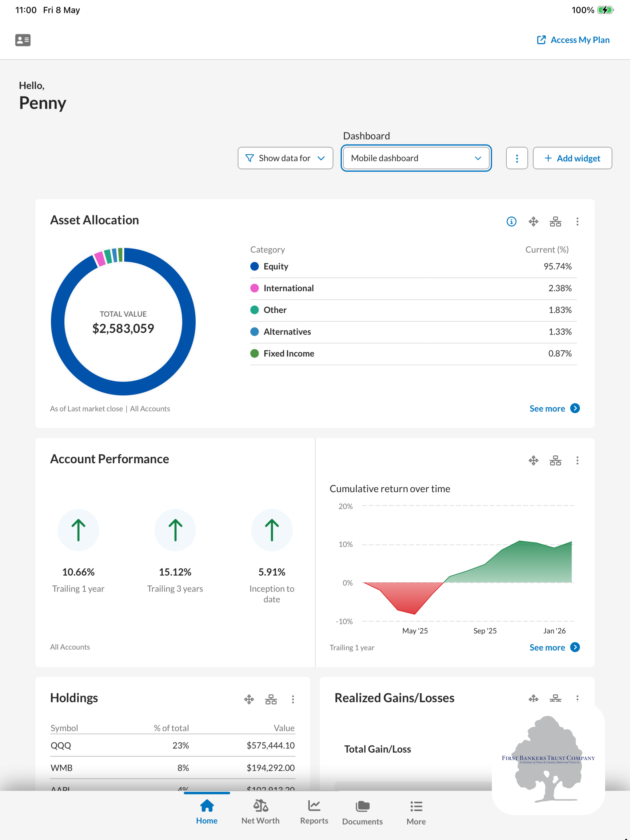The width and height of the screenshot is (630, 840).
Task: Open the Reports tab
Action: pyautogui.click(x=314, y=811)
